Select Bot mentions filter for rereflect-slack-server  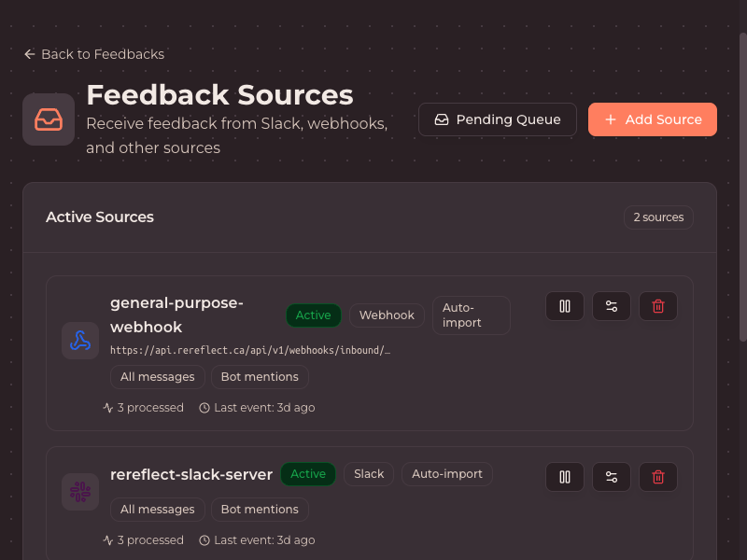260,509
